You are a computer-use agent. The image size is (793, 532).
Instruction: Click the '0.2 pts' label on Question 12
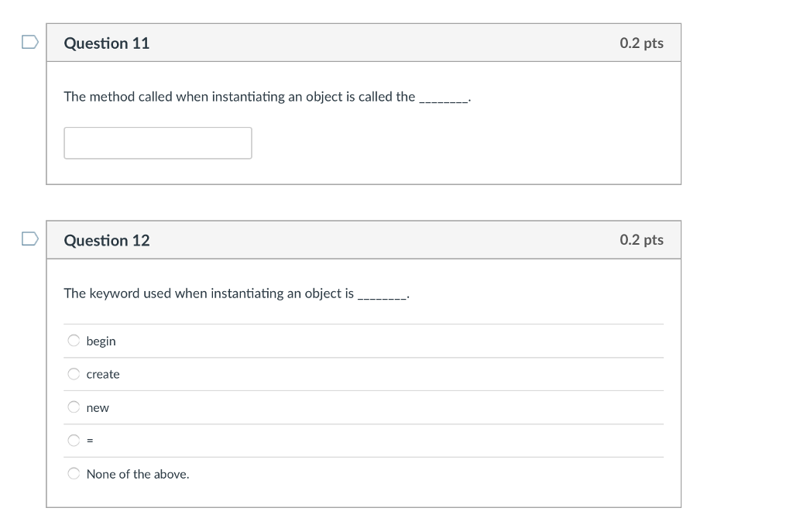(641, 240)
